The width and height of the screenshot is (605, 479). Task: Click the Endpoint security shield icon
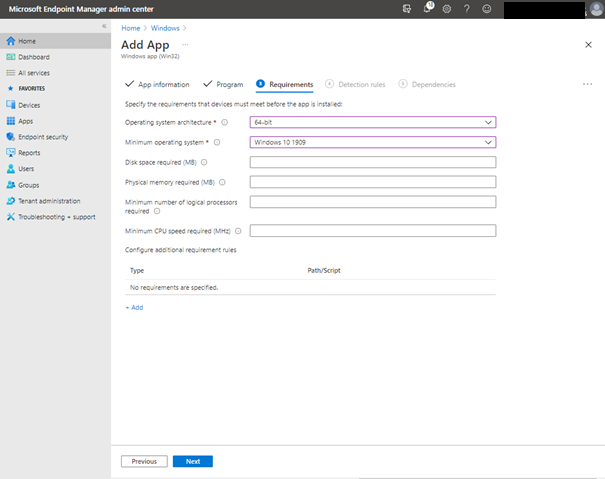(11, 137)
